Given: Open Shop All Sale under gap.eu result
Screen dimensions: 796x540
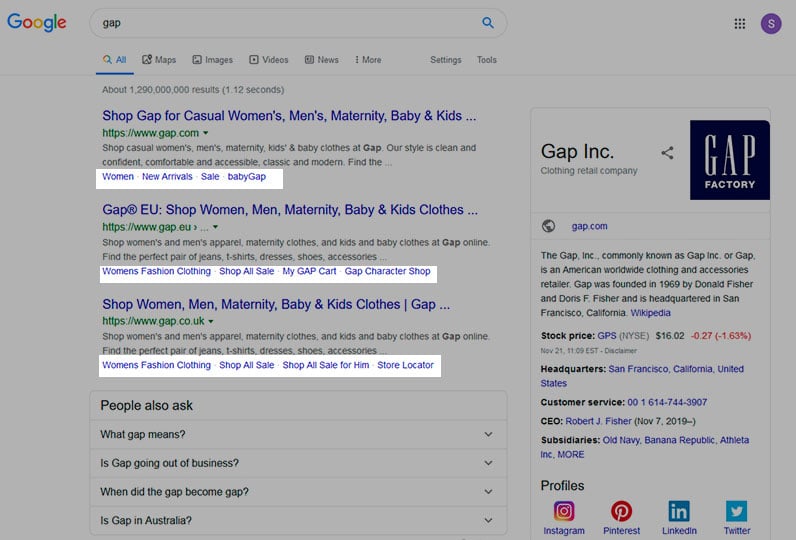Looking at the screenshot, I should click(x=246, y=271).
